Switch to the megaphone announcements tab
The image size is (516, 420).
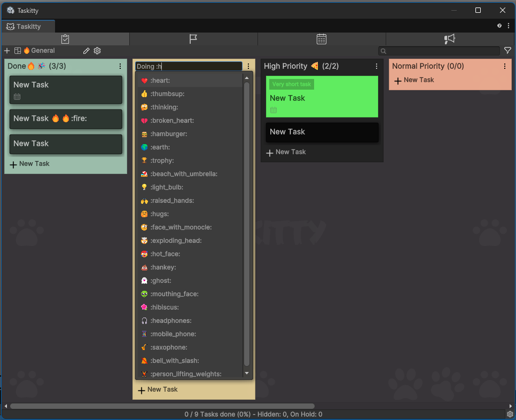[449, 39]
